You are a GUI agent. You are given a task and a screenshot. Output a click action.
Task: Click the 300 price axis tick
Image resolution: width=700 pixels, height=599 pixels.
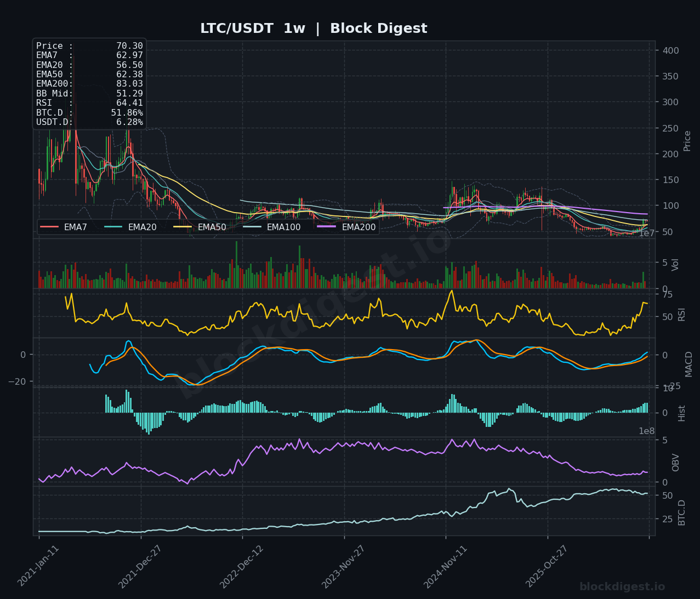(669, 102)
